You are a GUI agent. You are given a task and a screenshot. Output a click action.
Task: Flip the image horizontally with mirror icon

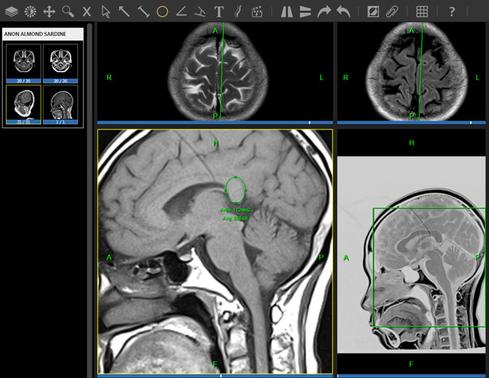pyautogui.click(x=286, y=12)
